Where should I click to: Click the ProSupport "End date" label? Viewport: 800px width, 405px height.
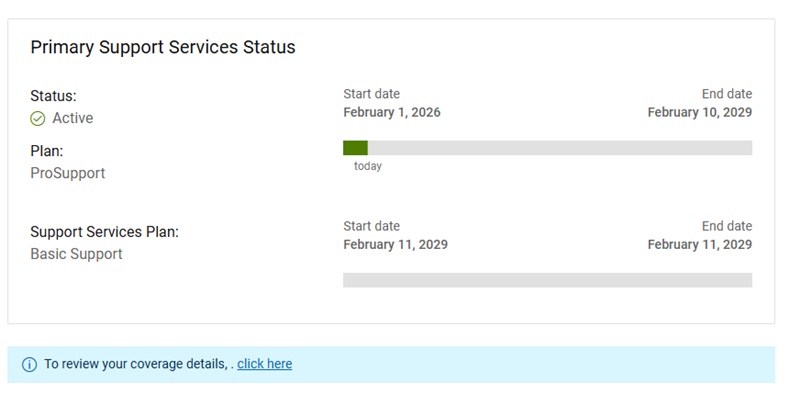727,94
